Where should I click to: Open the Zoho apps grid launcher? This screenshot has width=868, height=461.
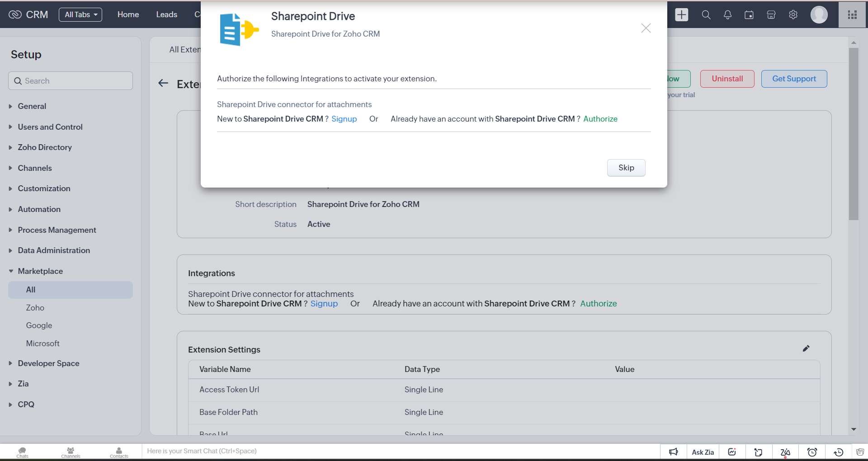853,15
